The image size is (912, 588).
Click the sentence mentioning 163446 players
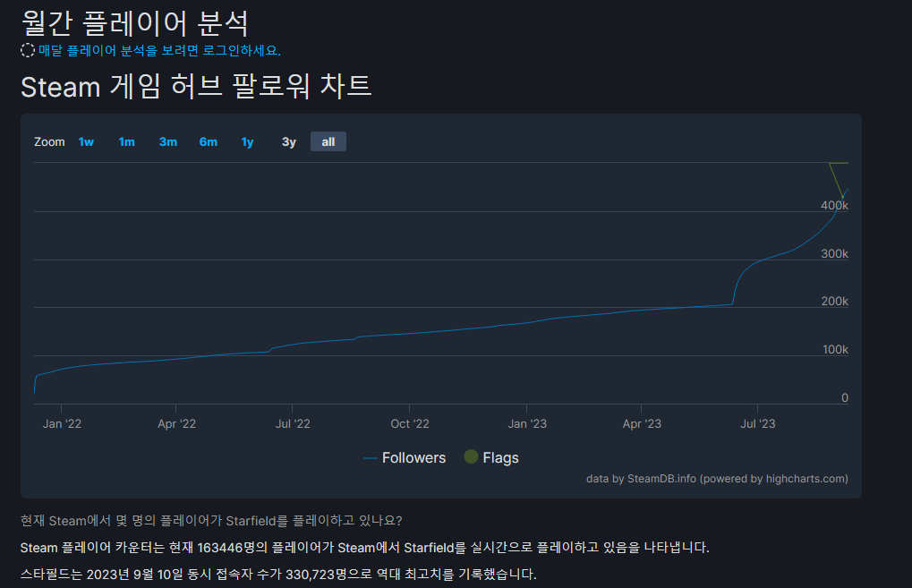[364, 548]
